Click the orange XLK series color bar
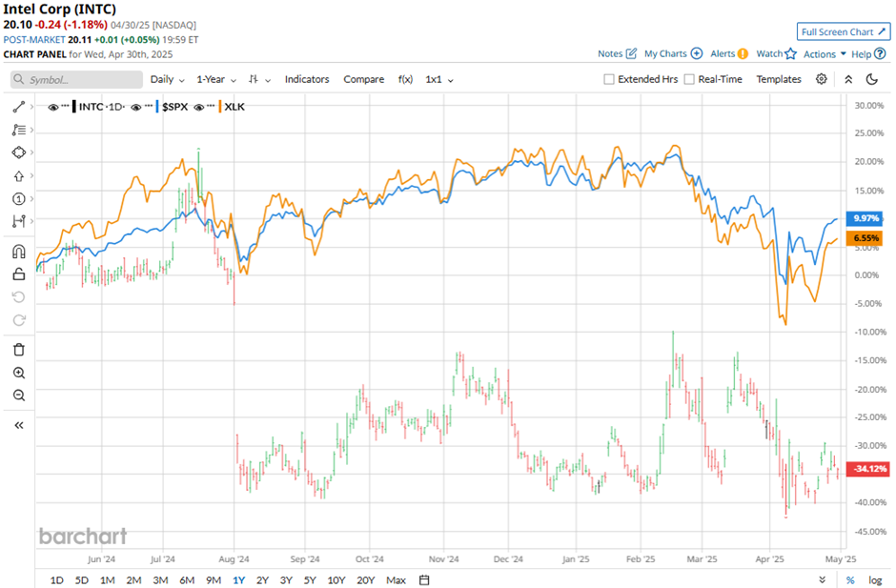This screenshot has height=588, width=896. 219,107
